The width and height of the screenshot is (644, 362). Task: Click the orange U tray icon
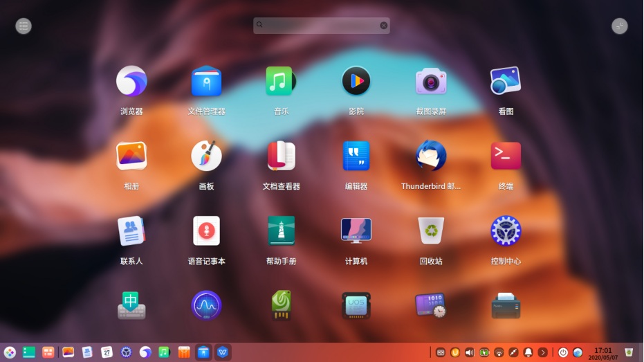tap(455, 352)
